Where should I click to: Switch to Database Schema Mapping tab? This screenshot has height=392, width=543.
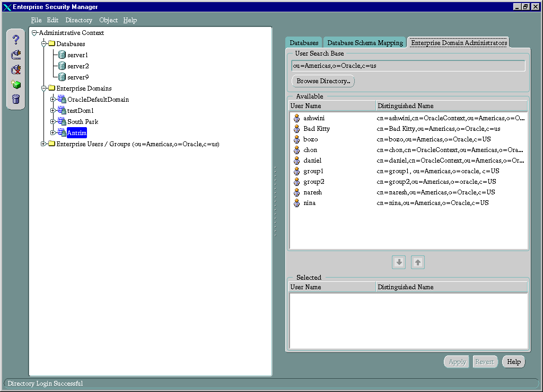coord(365,43)
